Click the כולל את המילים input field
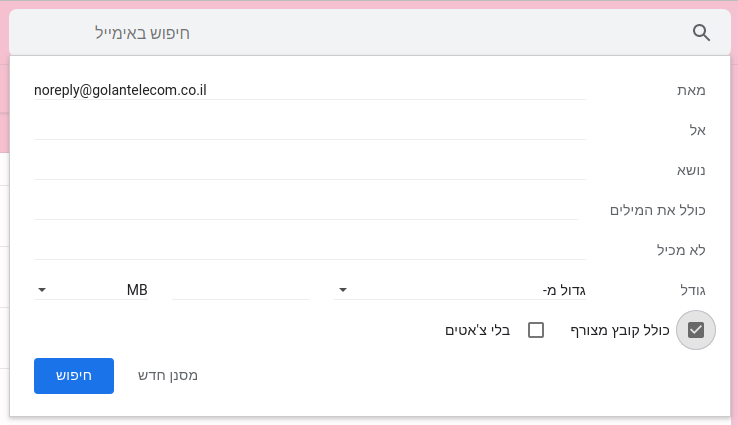Image resolution: width=738 pixels, height=425 pixels. [306, 210]
